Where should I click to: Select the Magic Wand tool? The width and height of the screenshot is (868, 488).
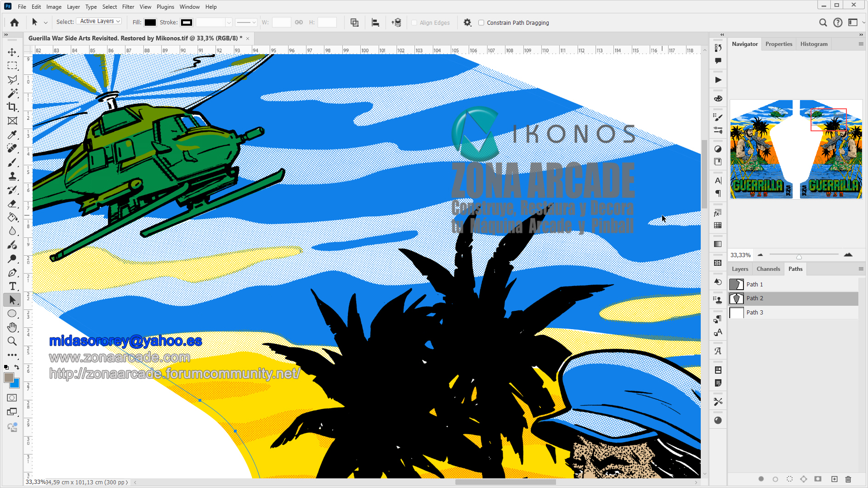pyautogui.click(x=12, y=93)
